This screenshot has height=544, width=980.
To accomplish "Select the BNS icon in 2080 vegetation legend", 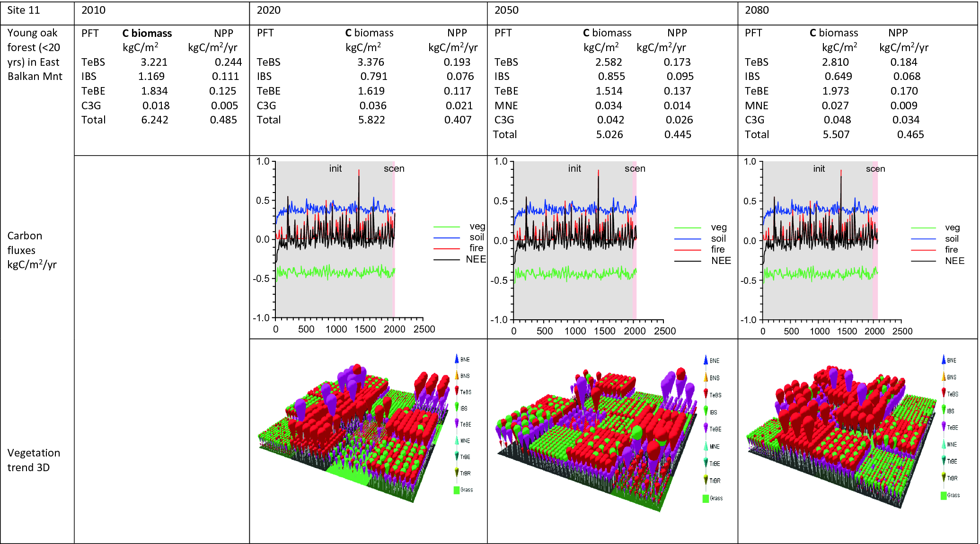I will [x=944, y=377].
